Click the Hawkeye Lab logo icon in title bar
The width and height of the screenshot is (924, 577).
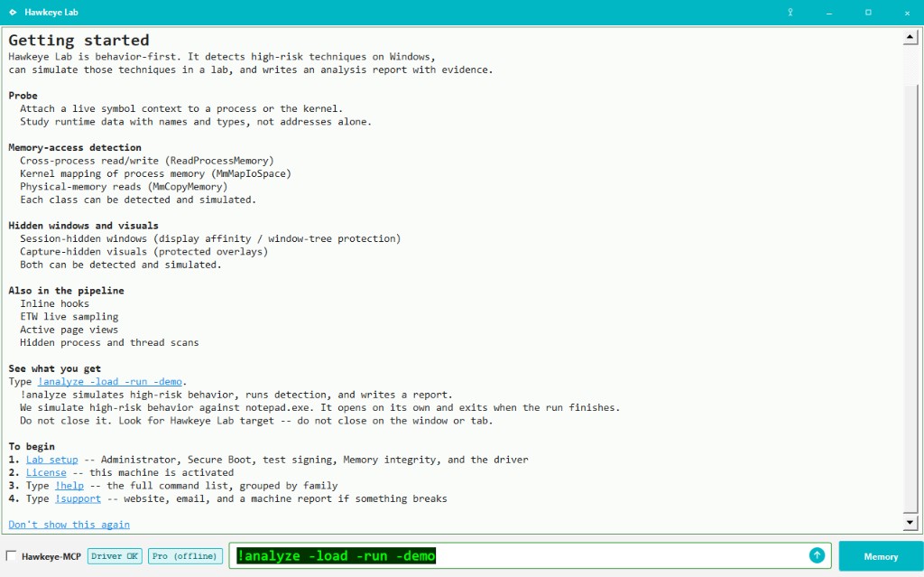[13, 12]
